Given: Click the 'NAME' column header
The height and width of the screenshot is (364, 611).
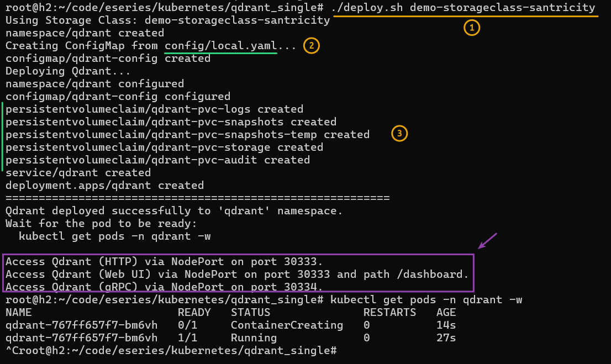Looking at the screenshot, I should tap(19, 313).
